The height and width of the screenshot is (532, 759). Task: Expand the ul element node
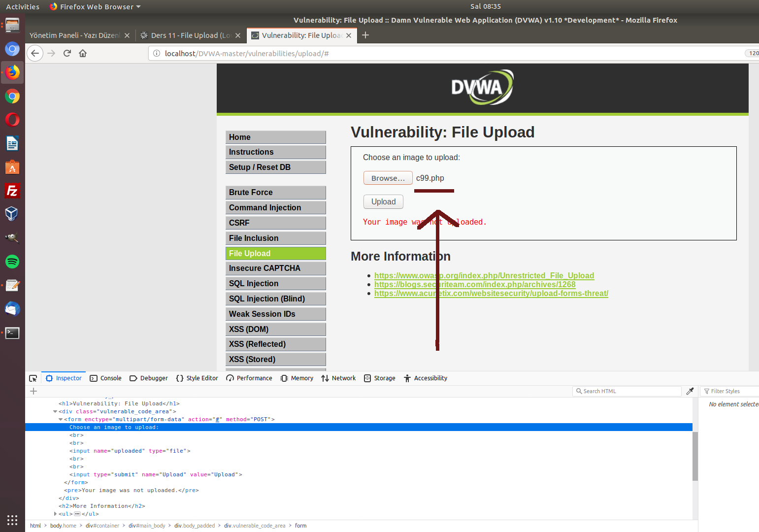55,514
